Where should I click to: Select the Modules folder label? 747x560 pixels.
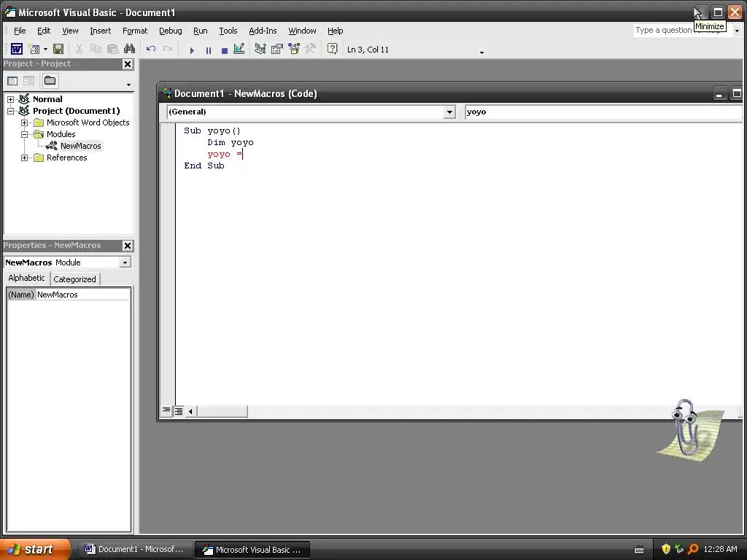[x=61, y=134]
